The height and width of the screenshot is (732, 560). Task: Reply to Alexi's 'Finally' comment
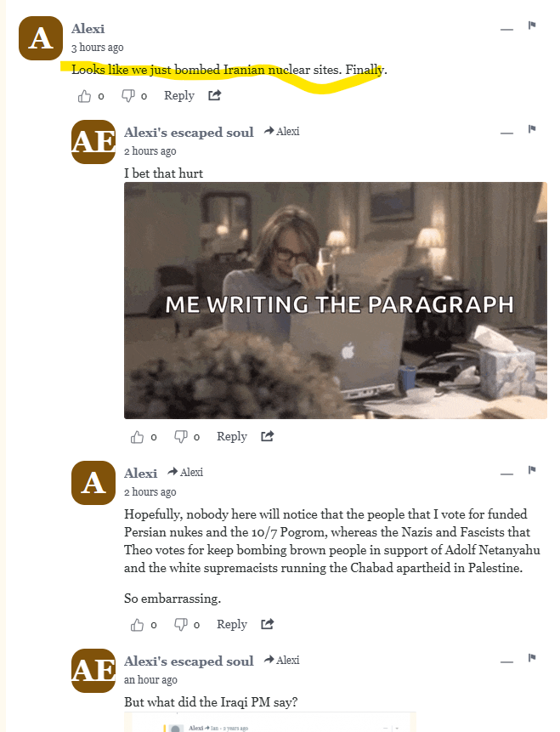pyautogui.click(x=179, y=96)
